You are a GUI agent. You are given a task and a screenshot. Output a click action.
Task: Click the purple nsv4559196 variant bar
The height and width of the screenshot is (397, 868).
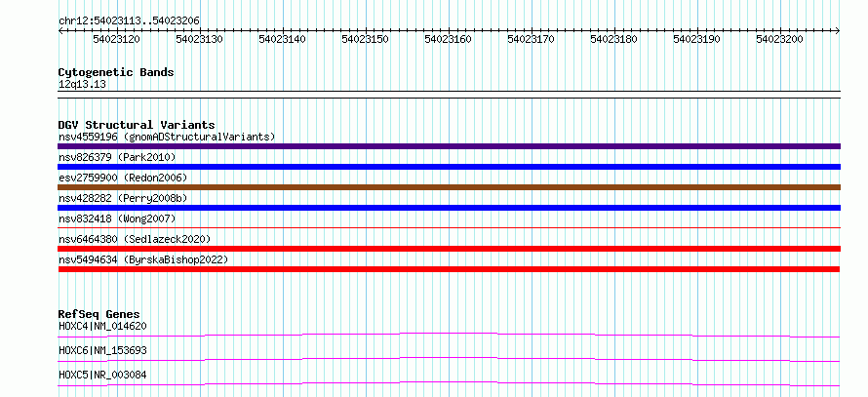click(x=449, y=146)
